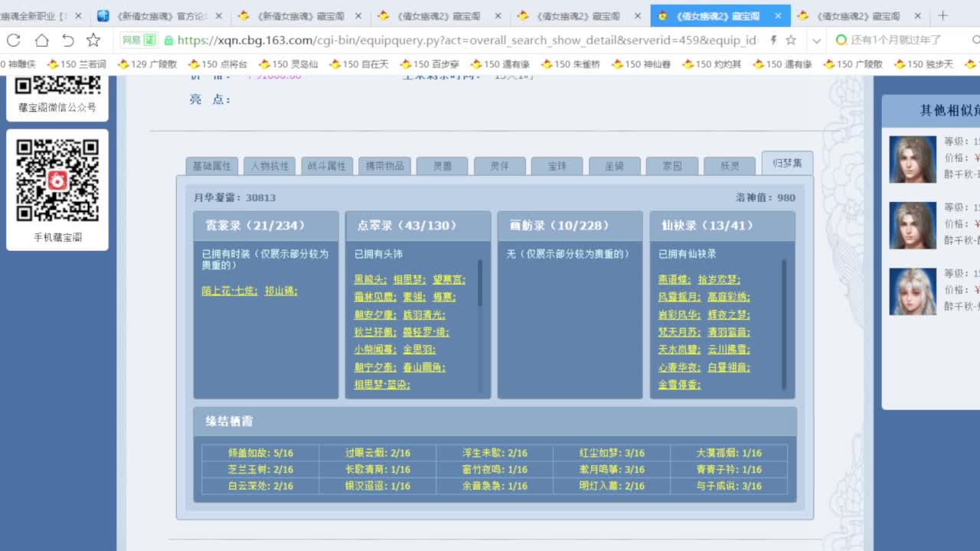This screenshot has height=551, width=980.
Task: Open the 携带物品 tab
Action: [384, 166]
